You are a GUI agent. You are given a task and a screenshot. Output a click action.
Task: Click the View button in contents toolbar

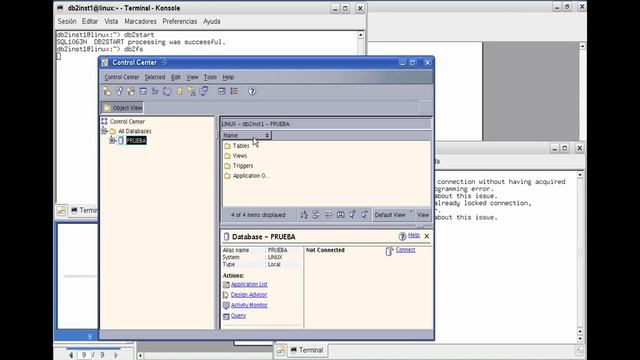pos(423,215)
